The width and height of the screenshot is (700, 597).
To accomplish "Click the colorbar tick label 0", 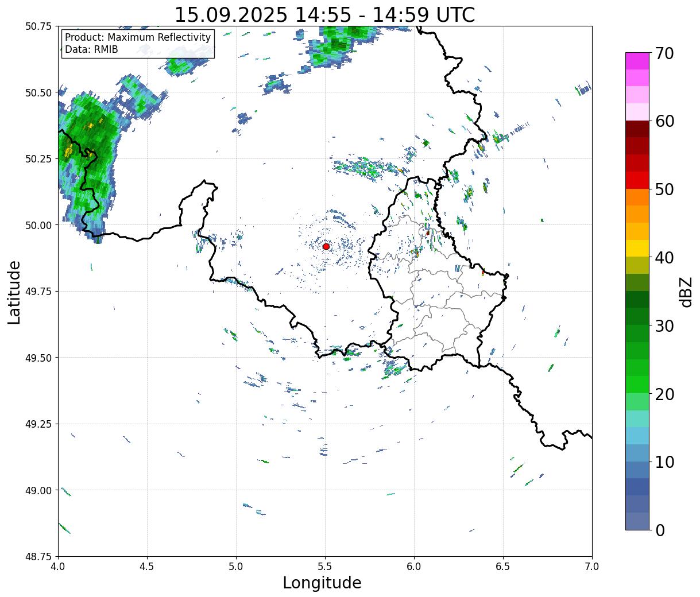I will pos(659,530).
